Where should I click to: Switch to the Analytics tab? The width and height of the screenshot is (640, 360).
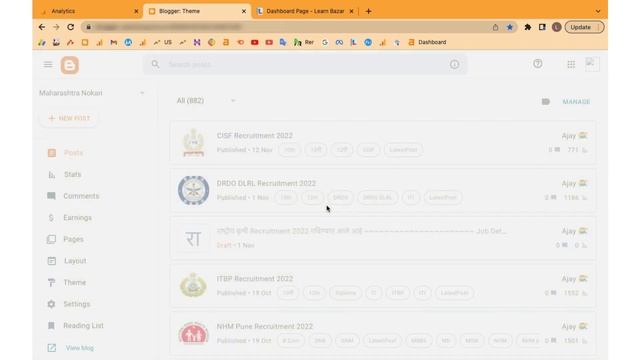coord(88,11)
